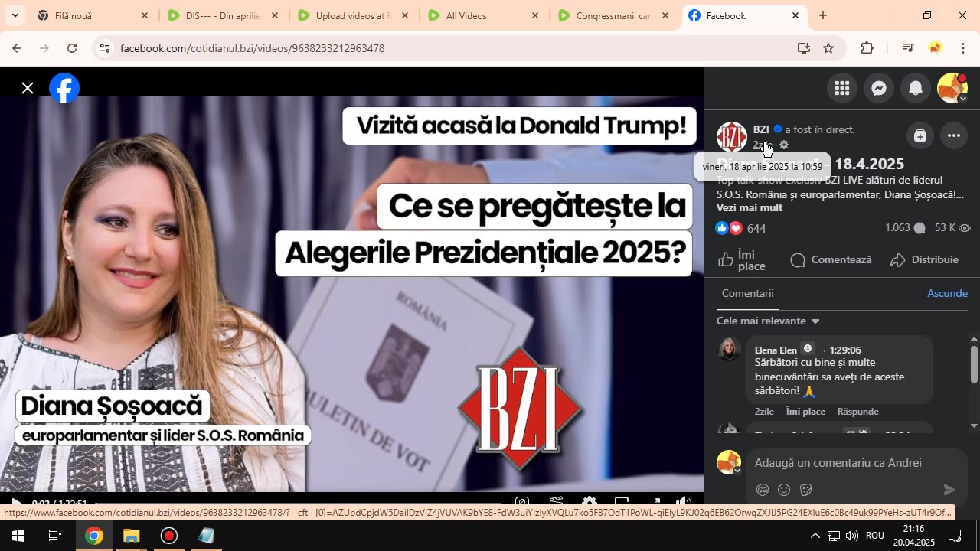This screenshot has height=551, width=980.
Task: Open the '2zile' time under Elena's comment
Action: coord(764,412)
